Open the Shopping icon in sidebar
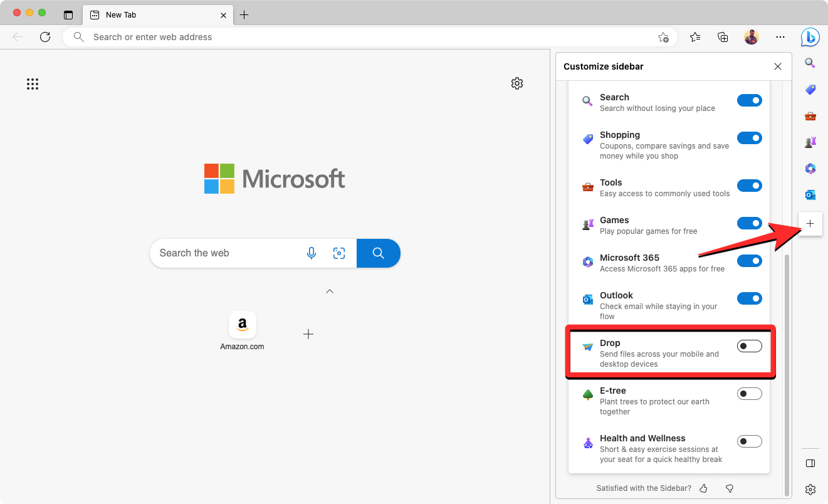 point(810,90)
